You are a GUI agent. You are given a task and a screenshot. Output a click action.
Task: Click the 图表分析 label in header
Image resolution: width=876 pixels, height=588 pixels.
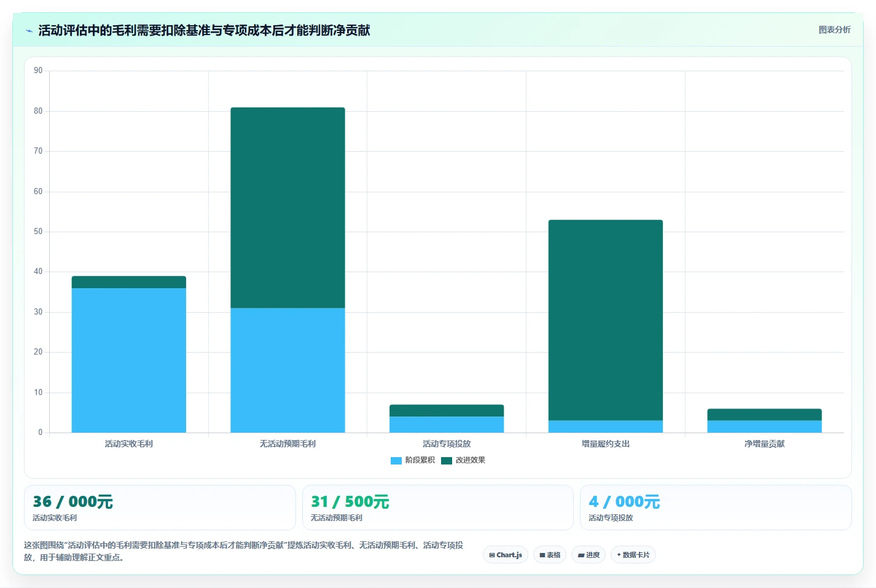[834, 29]
